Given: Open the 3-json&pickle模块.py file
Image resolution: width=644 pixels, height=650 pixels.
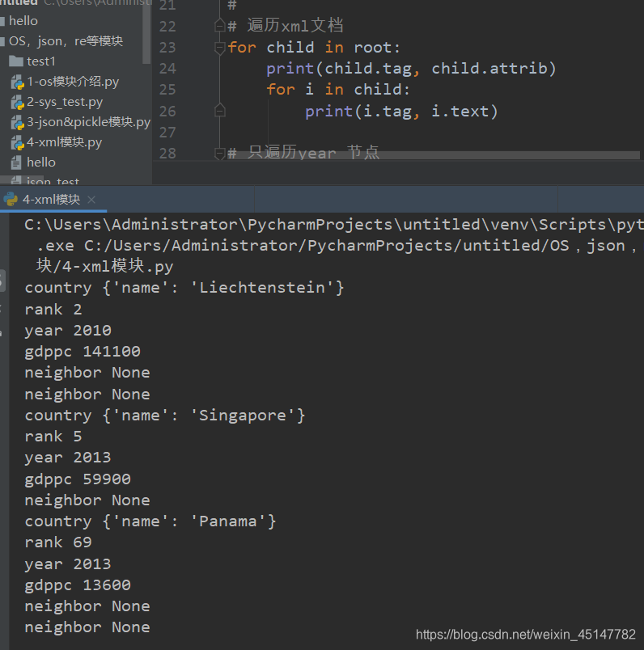Looking at the screenshot, I should [88, 122].
